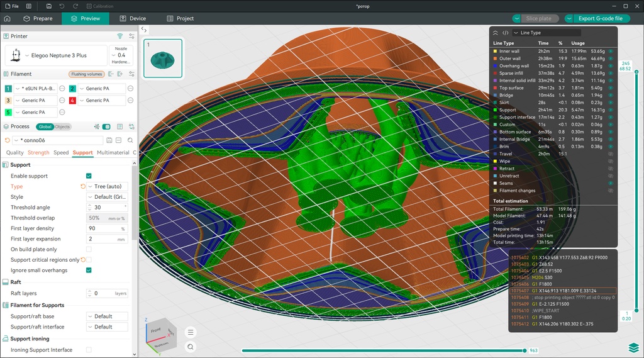Check Support critical regions only

point(89,260)
